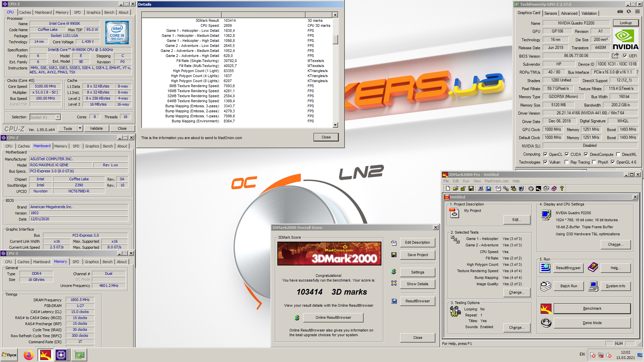Screen dimensions: 644x362
Task: Click the black benchmark runner toolbar icon
Action: [x=538, y=189]
